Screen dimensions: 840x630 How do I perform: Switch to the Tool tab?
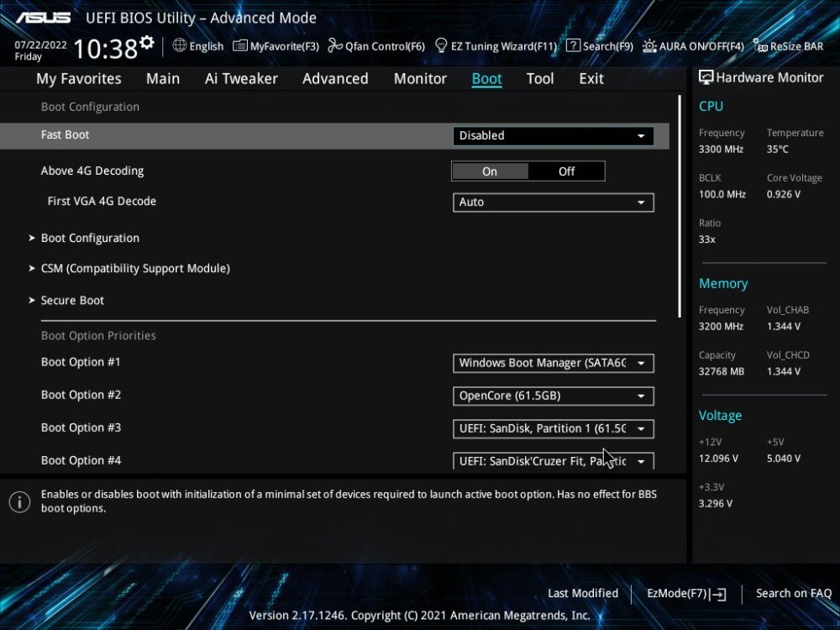coord(540,79)
